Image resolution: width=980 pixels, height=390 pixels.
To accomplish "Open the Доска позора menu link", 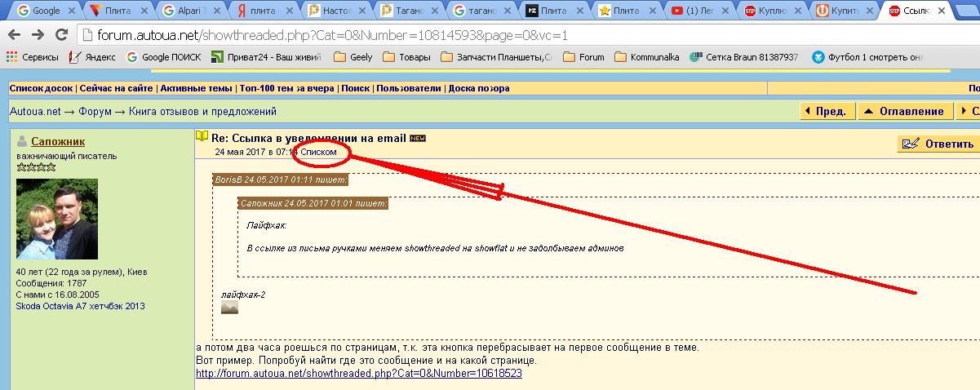I will (479, 88).
